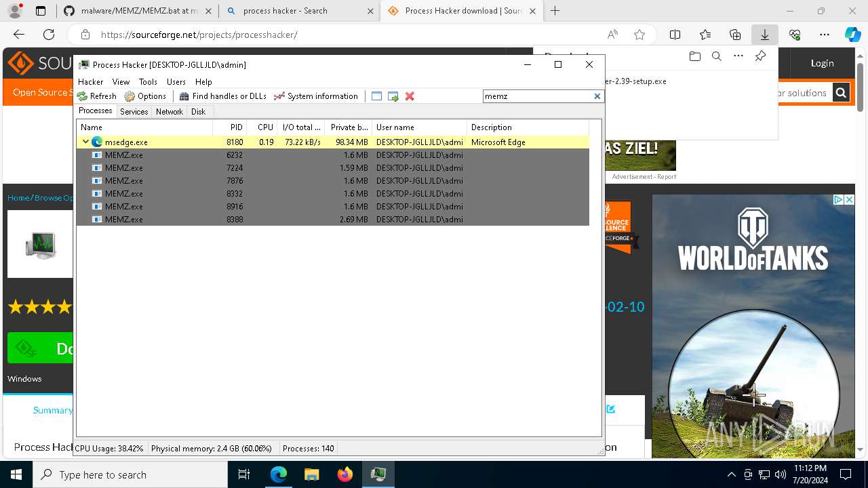Sort by the Name column header
Image resolution: width=868 pixels, height=488 pixels.
[144, 127]
